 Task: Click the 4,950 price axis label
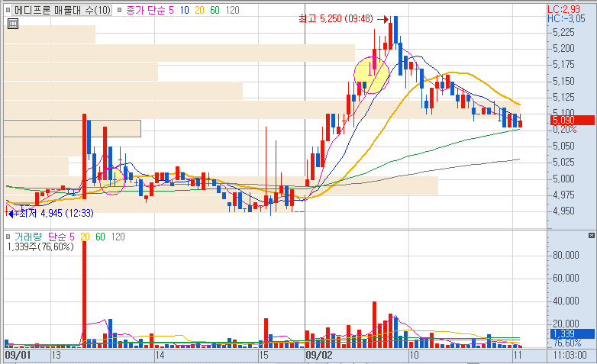click(563, 211)
